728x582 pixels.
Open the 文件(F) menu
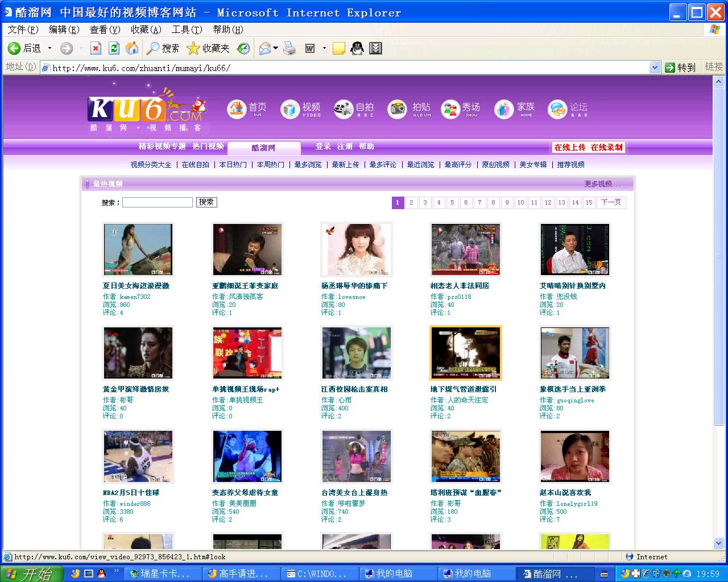point(23,30)
